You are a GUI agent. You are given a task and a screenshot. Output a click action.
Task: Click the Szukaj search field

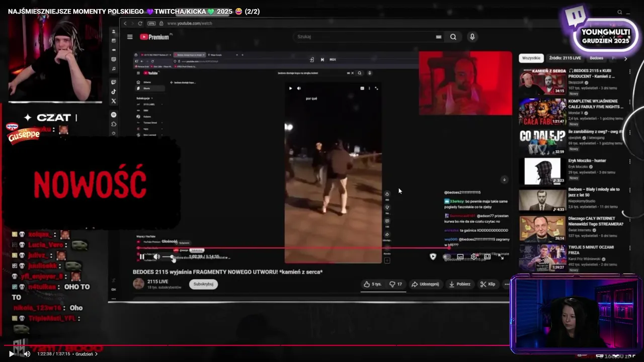365,37
